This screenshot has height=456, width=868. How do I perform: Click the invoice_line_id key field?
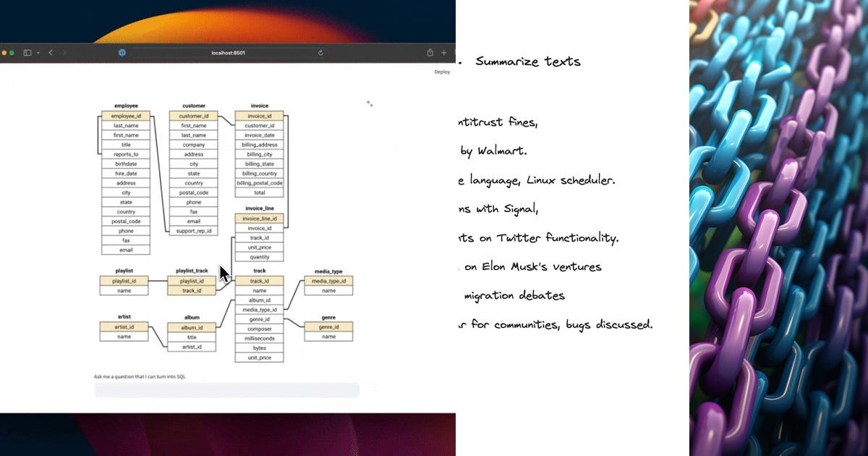pos(259,219)
